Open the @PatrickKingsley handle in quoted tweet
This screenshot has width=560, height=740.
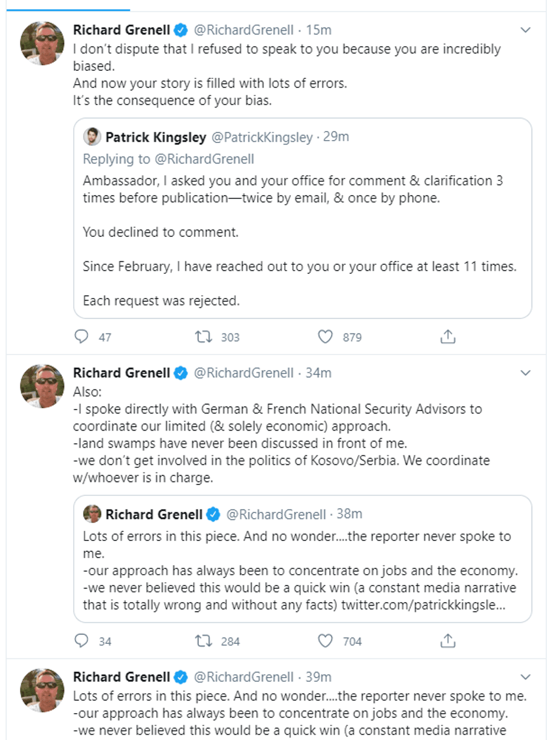click(262, 137)
